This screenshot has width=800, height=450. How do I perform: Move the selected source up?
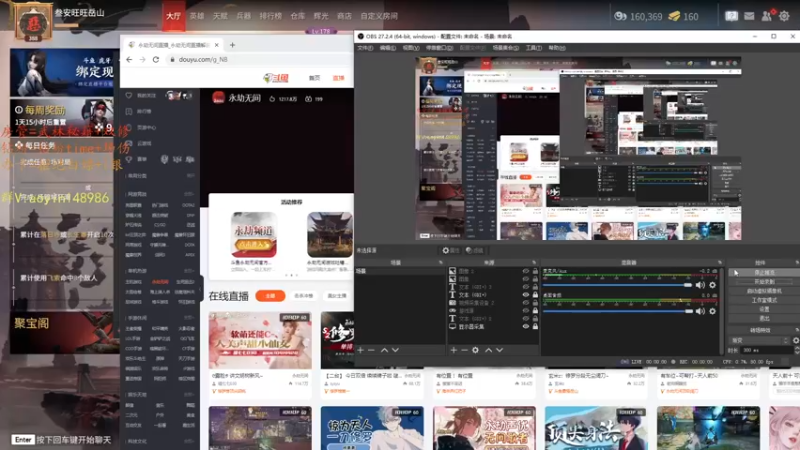point(488,350)
